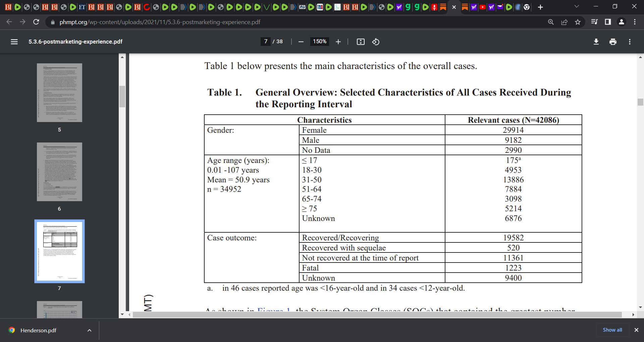
Task: Click the PDF title 5.3.6-postmarketing-experience.pdf
Action: pos(75,42)
